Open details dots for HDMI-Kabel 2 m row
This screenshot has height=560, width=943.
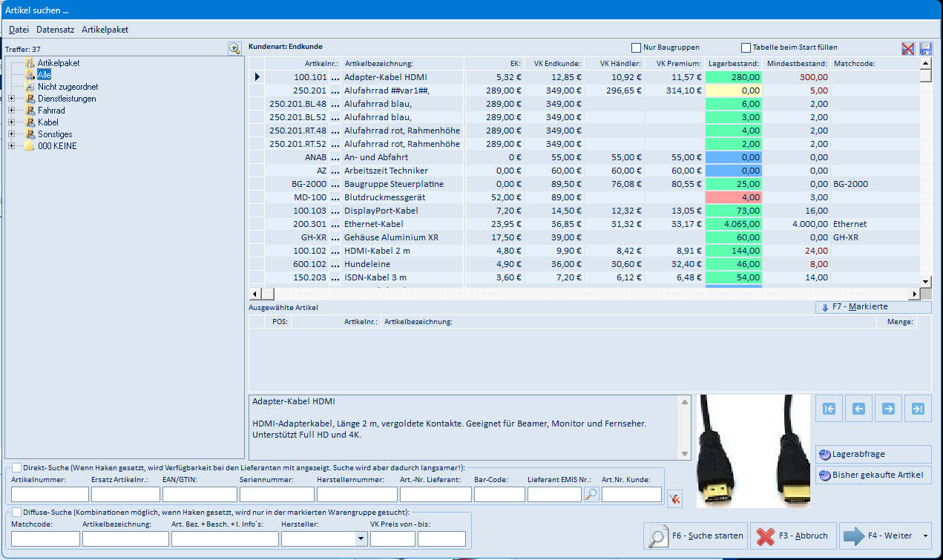click(x=335, y=251)
